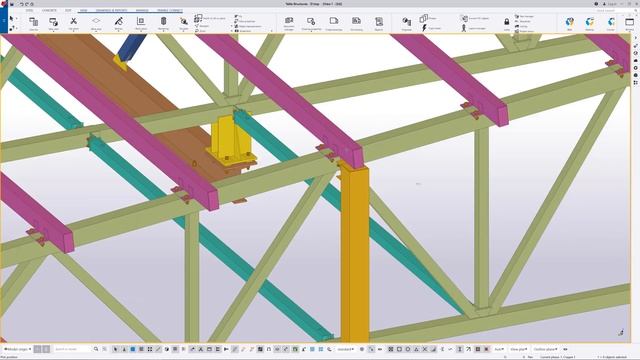Open the Representation tool
The height and width of the screenshot is (360, 640).
pos(141,23)
